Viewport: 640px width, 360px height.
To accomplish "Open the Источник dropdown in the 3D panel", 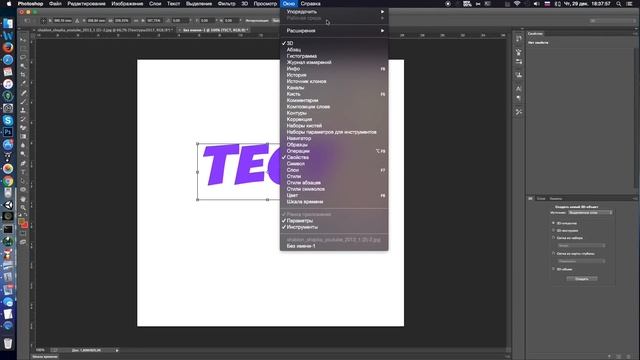I will pyautogui.click(x=590, y=213).
